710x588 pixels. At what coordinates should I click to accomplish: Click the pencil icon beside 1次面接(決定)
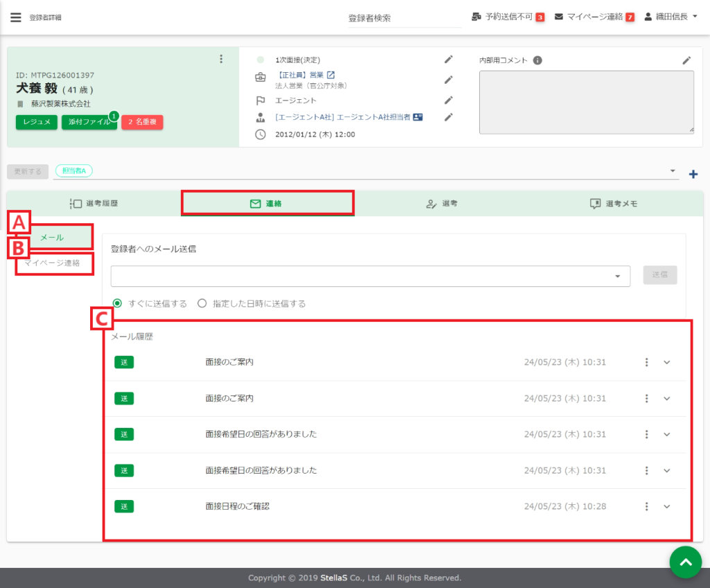point(449,60)
